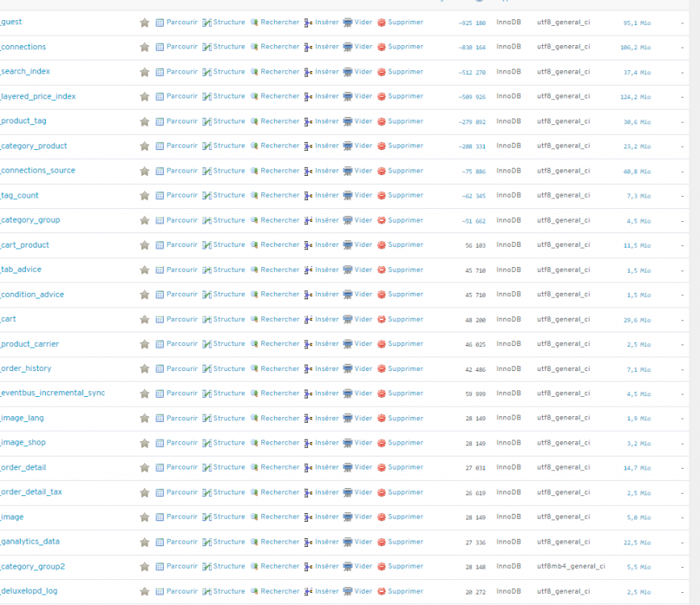Click Rechercher text for order_history table
This screenshot has height=605, width=700.
click(x=280, y=369)
